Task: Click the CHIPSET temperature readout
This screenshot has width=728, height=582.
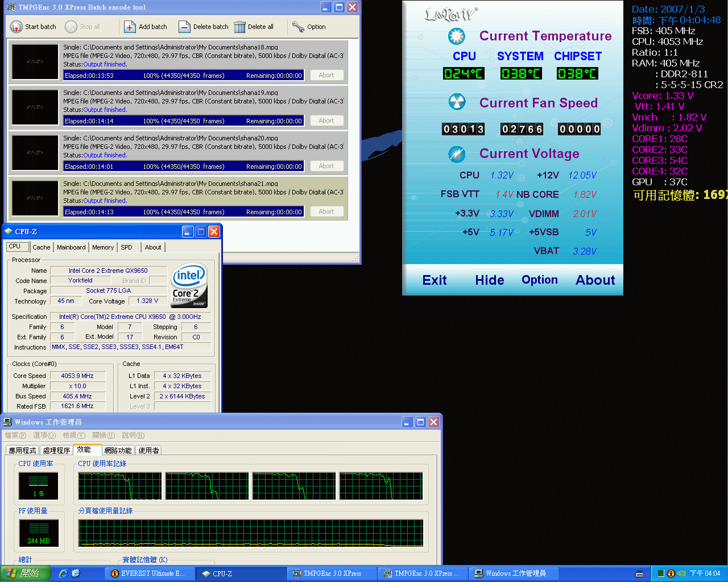Action: coord(577,73)
